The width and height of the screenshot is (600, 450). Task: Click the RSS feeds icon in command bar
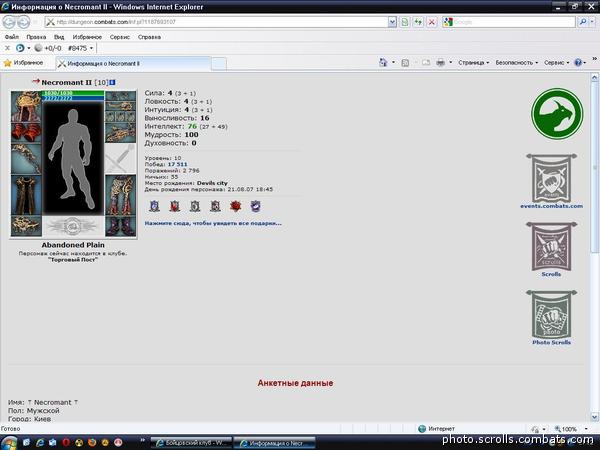click(x=405, y=63)
